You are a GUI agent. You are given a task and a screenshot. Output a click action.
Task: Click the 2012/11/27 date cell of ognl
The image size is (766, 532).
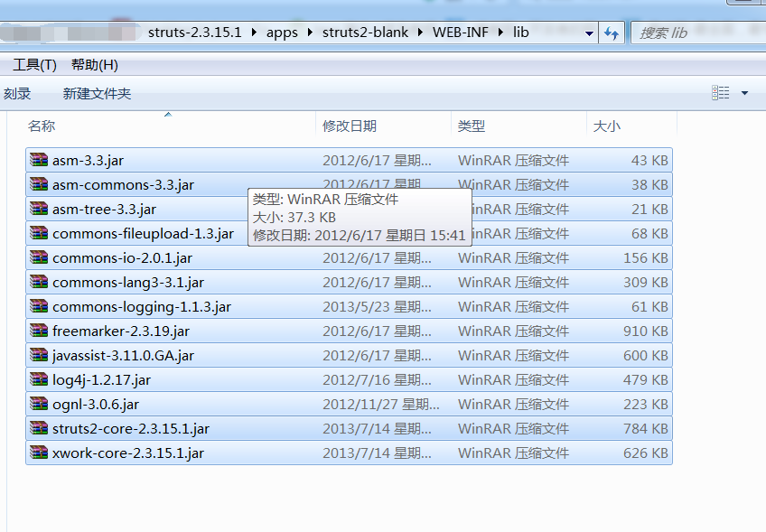point(380,405)
